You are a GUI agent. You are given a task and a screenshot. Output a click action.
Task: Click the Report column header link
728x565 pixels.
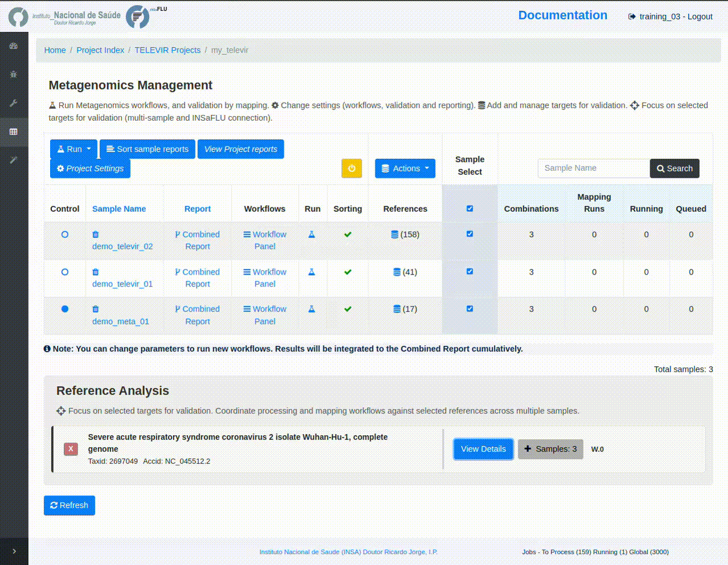tap(198, 209)
